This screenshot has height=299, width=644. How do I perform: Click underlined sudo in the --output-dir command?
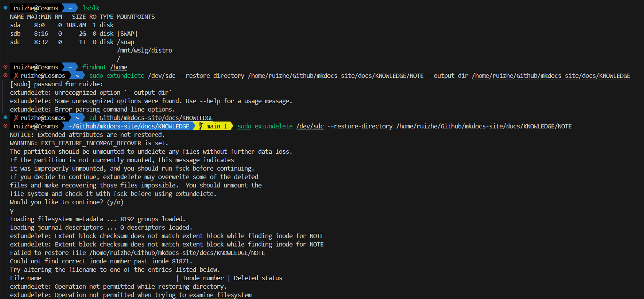click(x=96, y=76)
